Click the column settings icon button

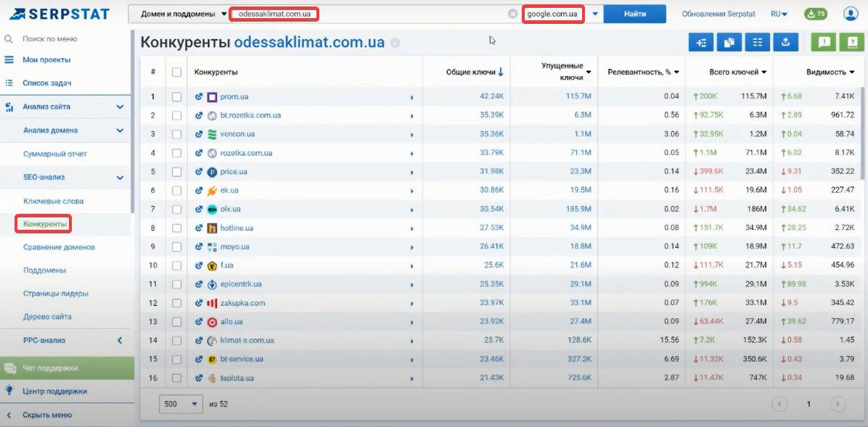pyautogui.click(x=757, y=42)
